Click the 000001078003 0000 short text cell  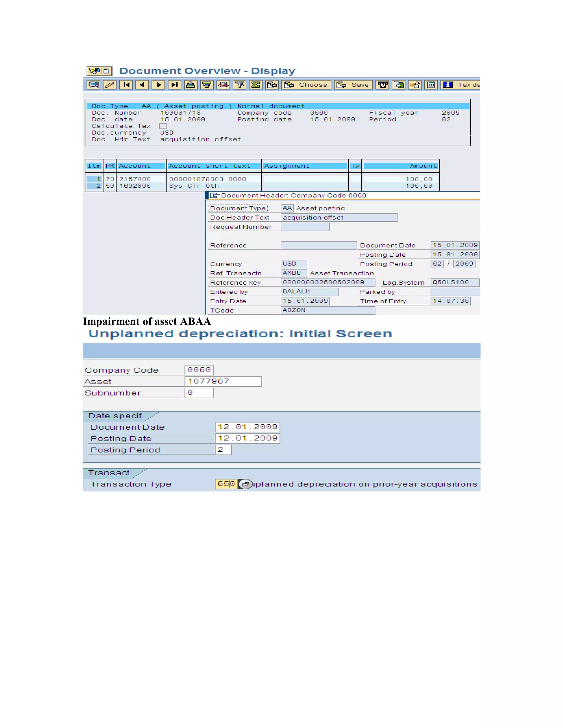208,179
